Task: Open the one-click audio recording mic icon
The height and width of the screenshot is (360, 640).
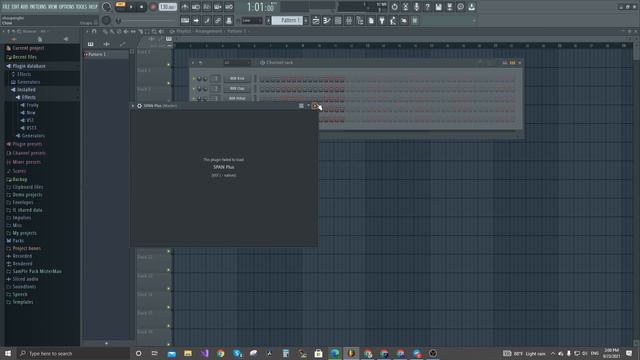Action: pos(416,7)
